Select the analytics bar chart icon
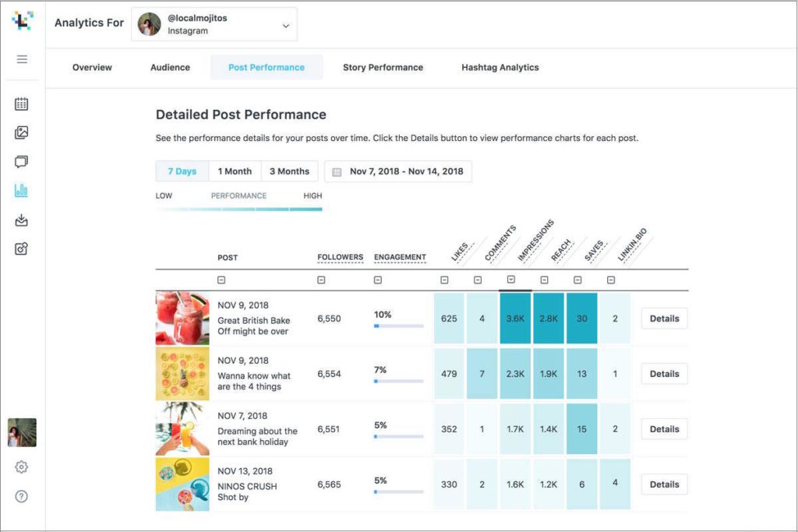 21,191
